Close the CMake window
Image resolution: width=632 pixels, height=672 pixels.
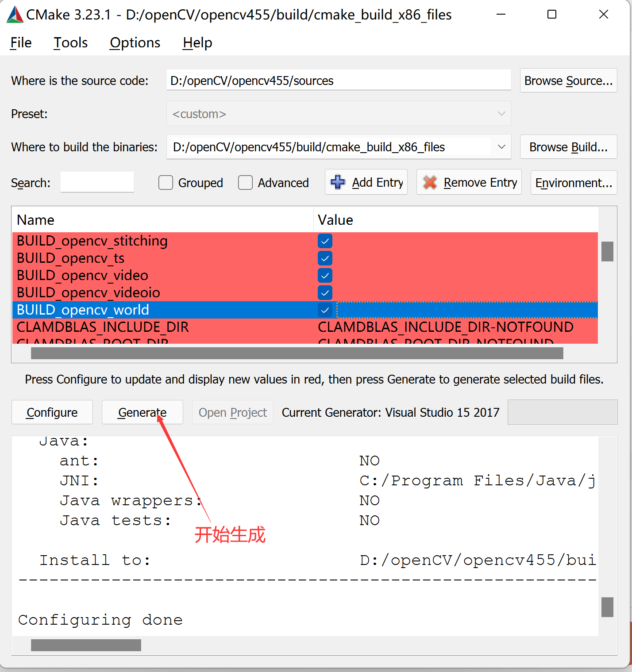tap(604, 15)
